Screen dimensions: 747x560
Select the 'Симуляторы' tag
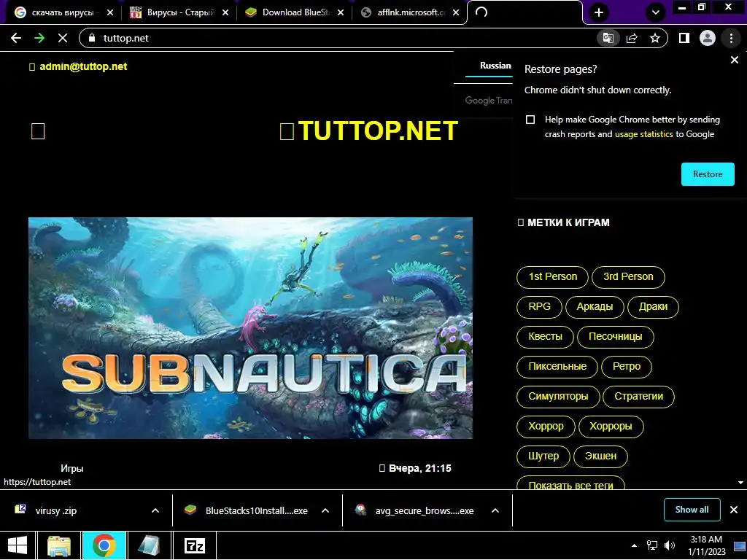click(x=558, y=397)
